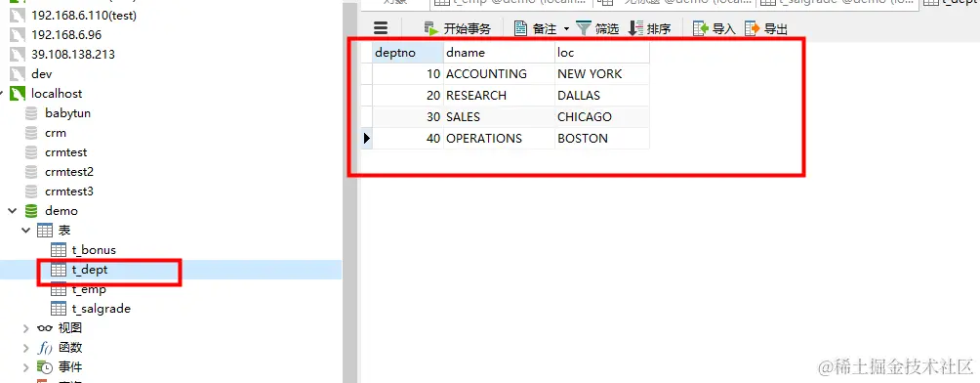Viewport: 980px width, 383px height.
Task: Select the BOSTON cell
Action: click(602, 139)
